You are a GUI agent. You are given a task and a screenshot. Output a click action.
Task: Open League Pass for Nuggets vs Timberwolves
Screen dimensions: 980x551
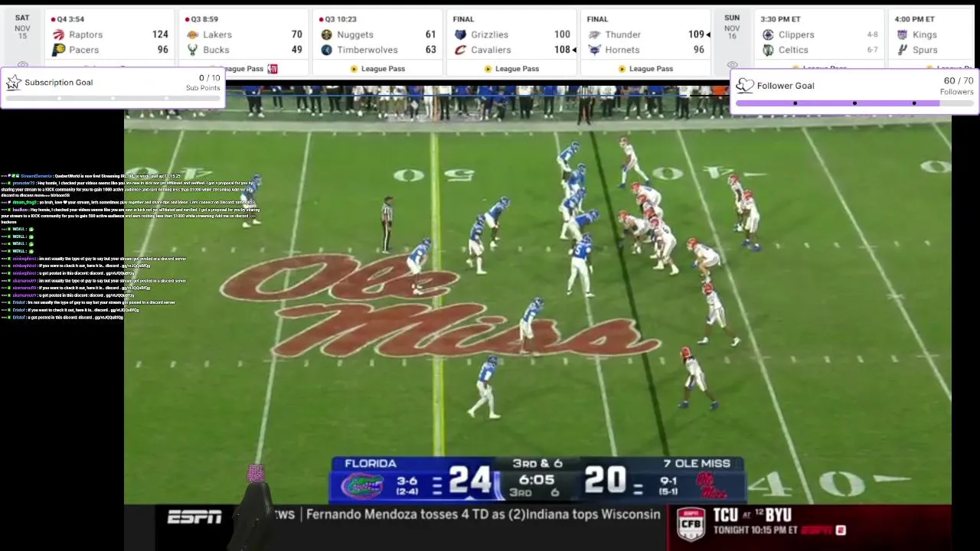(x=377, y=69)
